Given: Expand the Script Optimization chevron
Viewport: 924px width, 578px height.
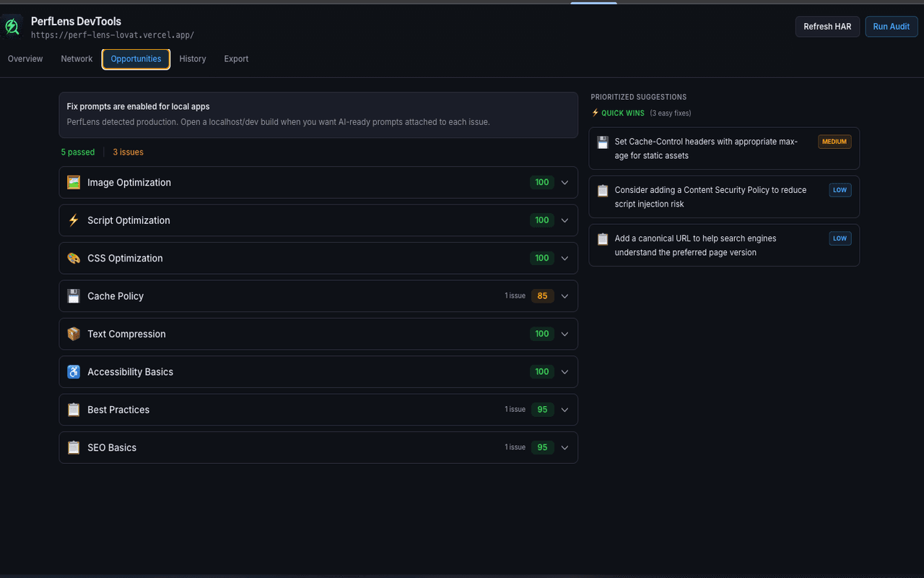Looking at the screenshot, I should pyautogui.click(x=565, y=220).
